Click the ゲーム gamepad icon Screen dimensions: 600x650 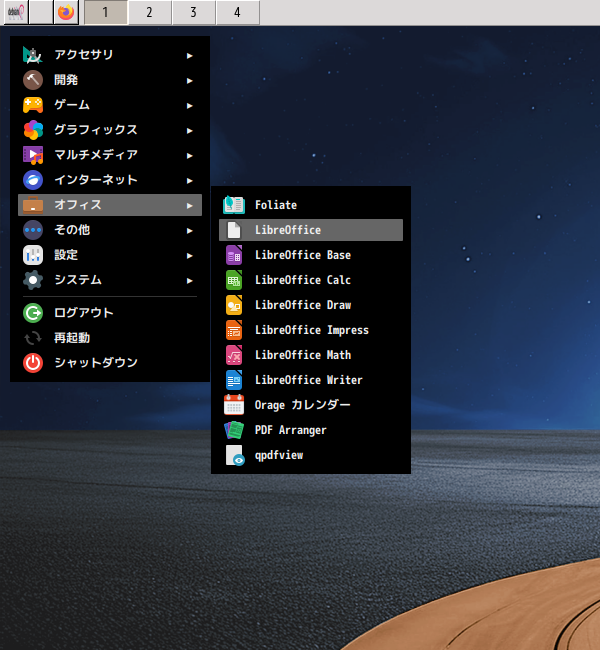[33, 105]
